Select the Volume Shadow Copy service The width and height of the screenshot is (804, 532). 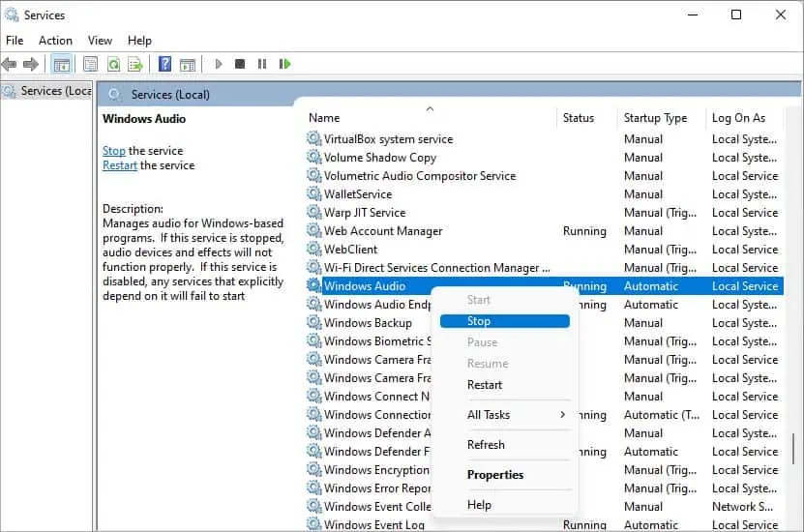point(545,158)
